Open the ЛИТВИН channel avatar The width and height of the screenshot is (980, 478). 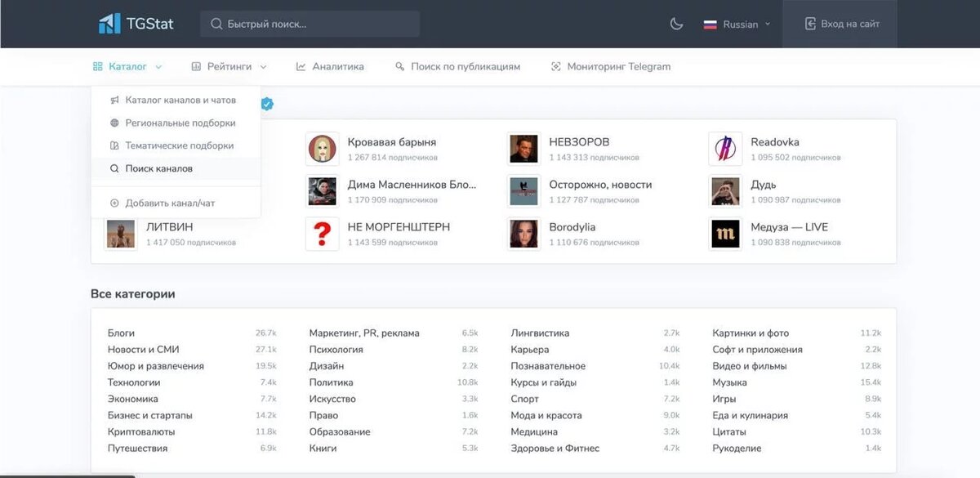tap(121, 234)
